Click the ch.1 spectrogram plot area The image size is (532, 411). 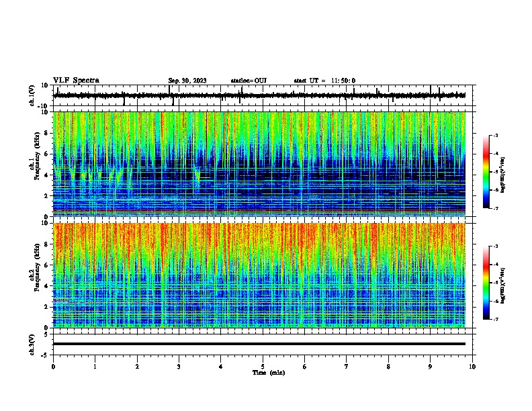point(259,164)
